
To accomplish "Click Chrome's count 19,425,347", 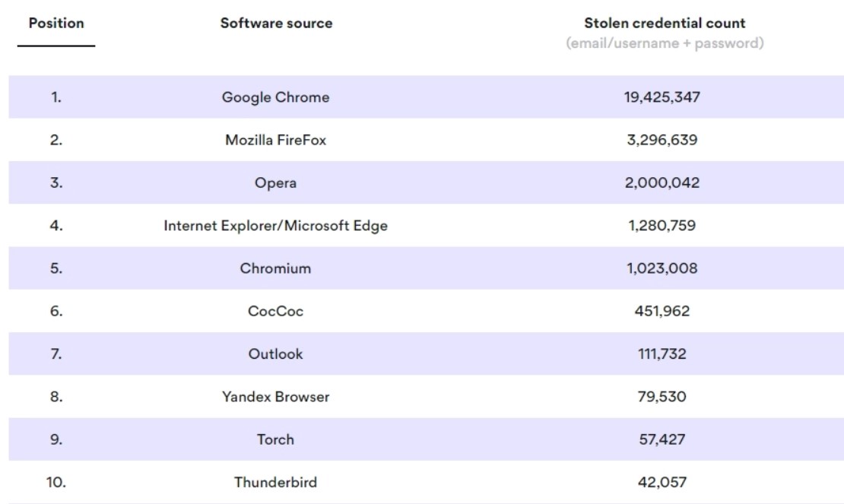I will click(662, 97).
